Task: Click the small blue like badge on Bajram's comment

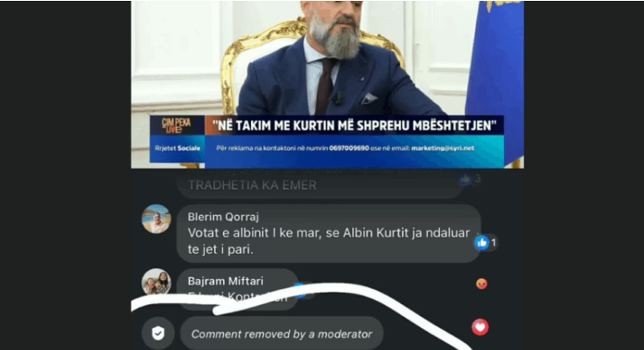Action: pyautogui.click(x=300, y=290)
